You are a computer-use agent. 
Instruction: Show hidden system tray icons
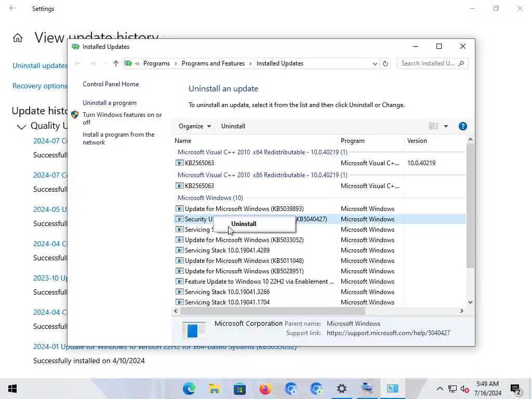point(440,389)
